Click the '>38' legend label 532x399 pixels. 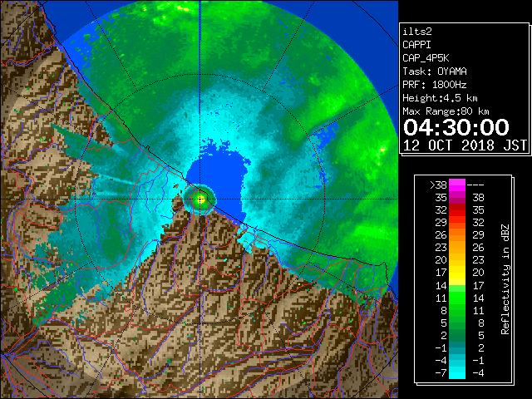coord(438,185)
